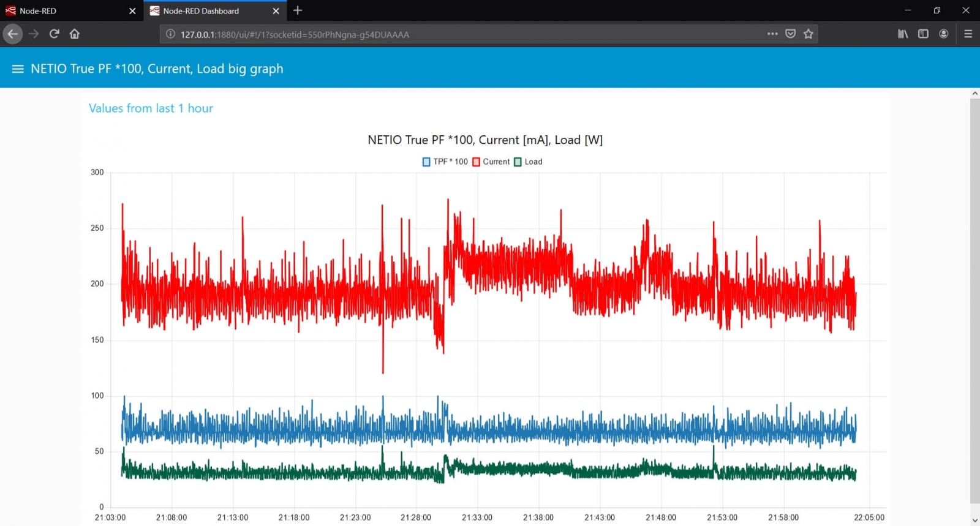
Task: Click the browser back arrow
Action: click(13, 34)
